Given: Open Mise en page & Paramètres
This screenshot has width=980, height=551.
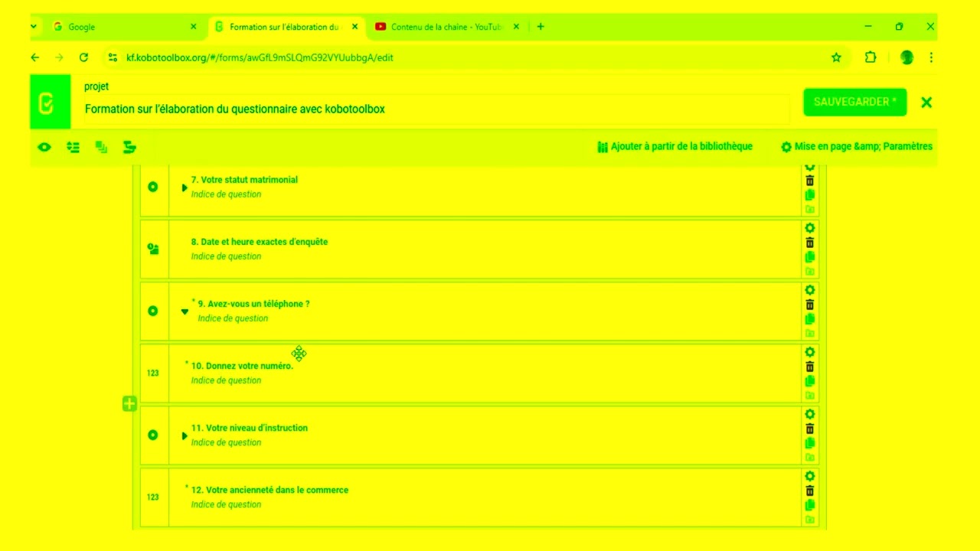Looking at the screenshot, I should pos(857,146).
